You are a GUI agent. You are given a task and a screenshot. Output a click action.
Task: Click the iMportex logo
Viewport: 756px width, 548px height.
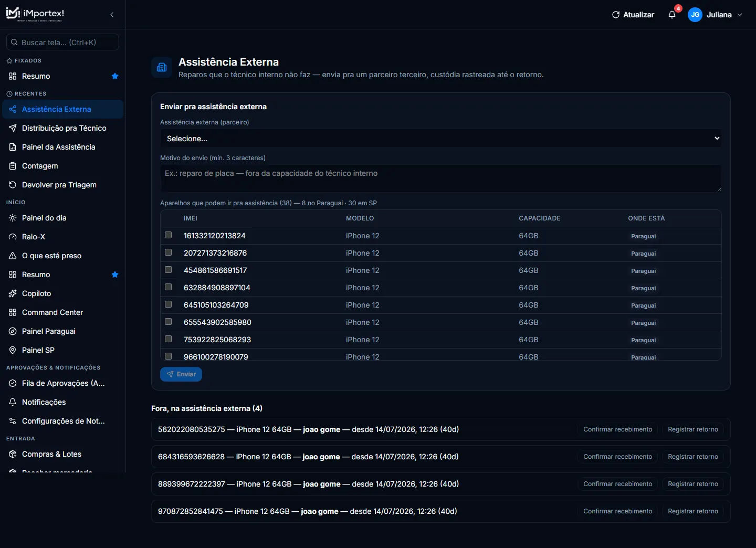(35, 14)
